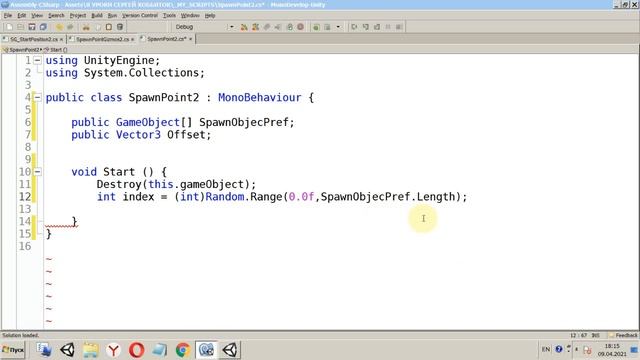Collapse the using directives fold at line 1
The image size is (640, 360).
37,60
